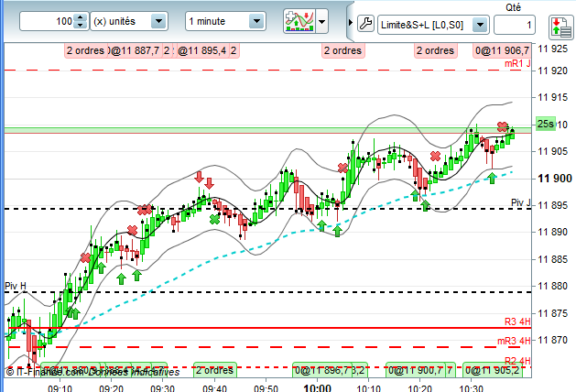Viewport: 576px width, 392px height.
Task: Click the green 25s countdown label
Action: click(x=546, y=125)
